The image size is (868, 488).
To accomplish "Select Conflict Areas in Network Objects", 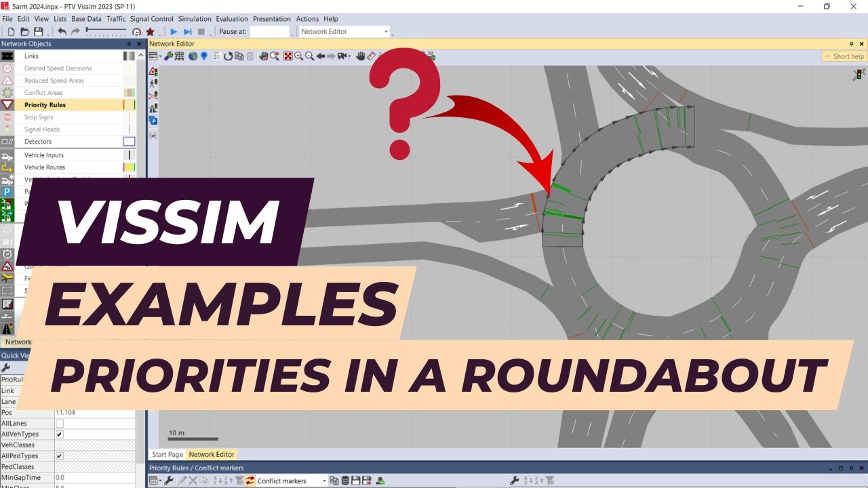I will click(x=43, y=93).
